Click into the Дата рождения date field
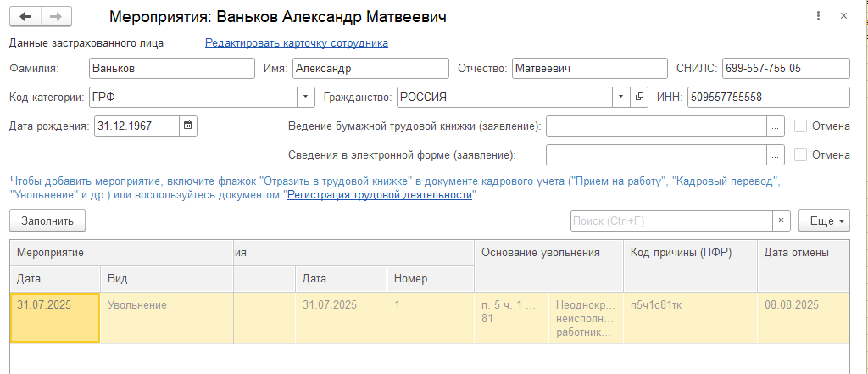 (x=136, y=126)
